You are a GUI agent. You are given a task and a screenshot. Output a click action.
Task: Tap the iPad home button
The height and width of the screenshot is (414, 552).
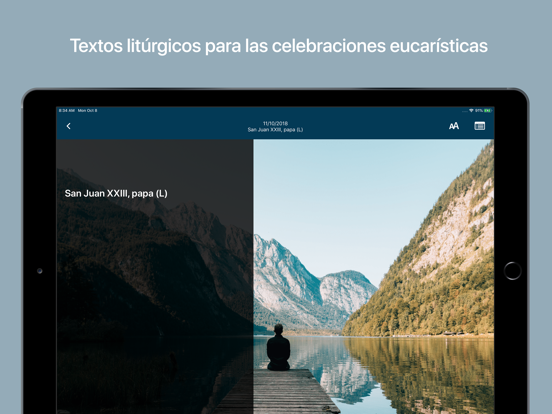coord(512,271)
